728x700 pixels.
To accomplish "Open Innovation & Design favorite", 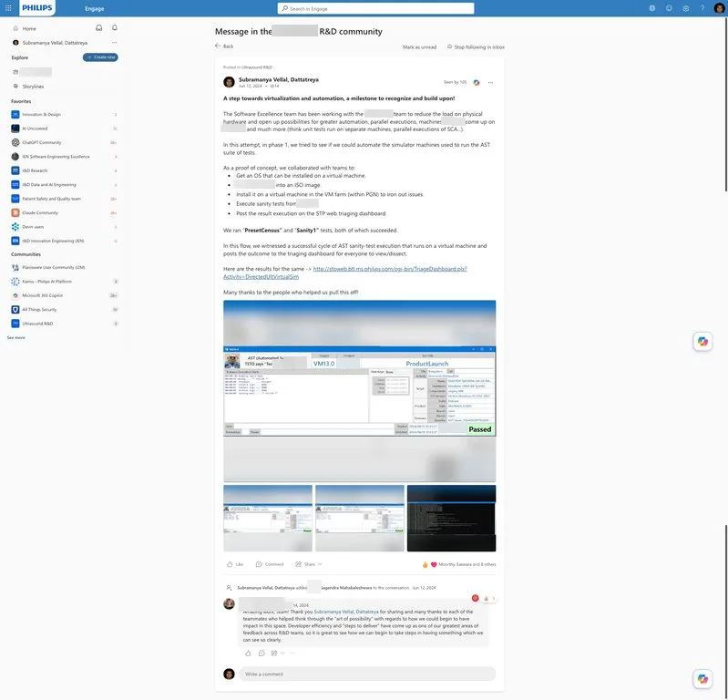I will [64, 114].
